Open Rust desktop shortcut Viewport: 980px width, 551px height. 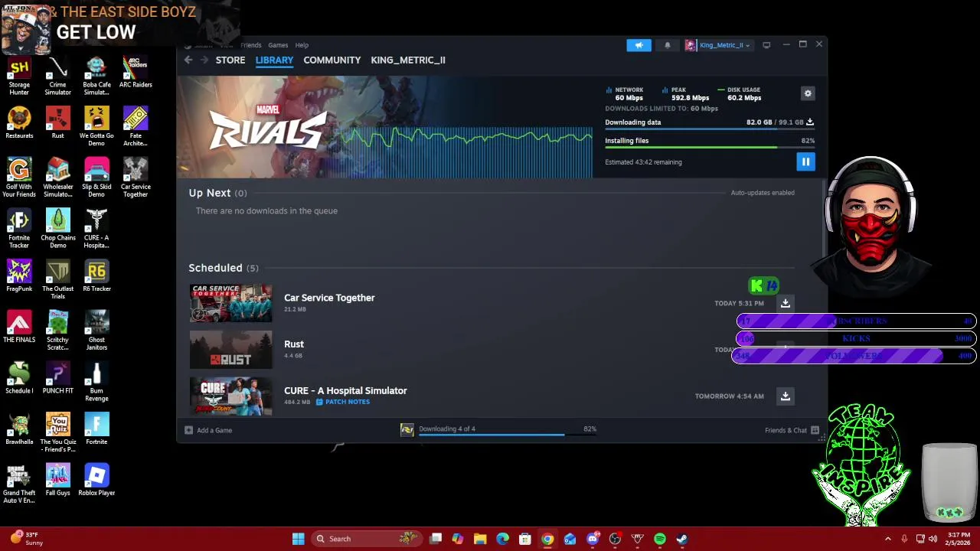pos(57,124)
